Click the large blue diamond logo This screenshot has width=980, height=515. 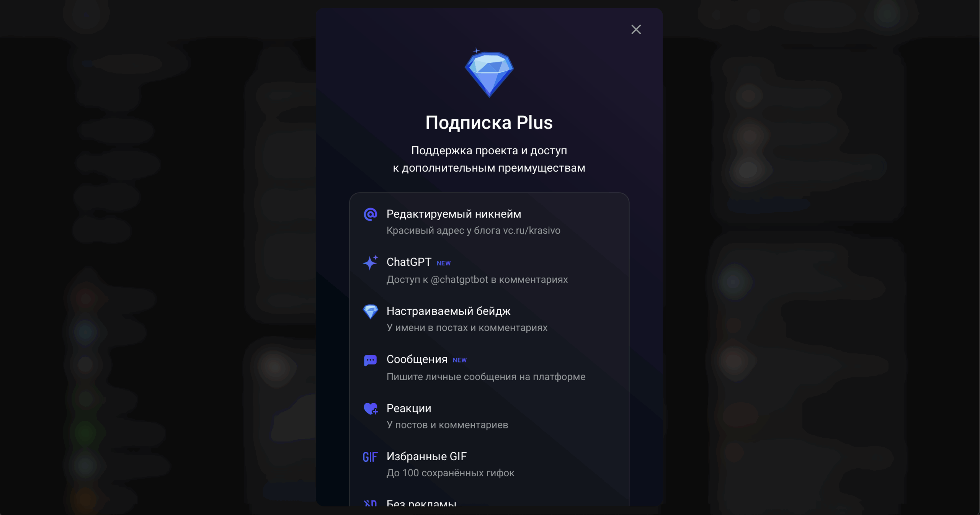489,73
